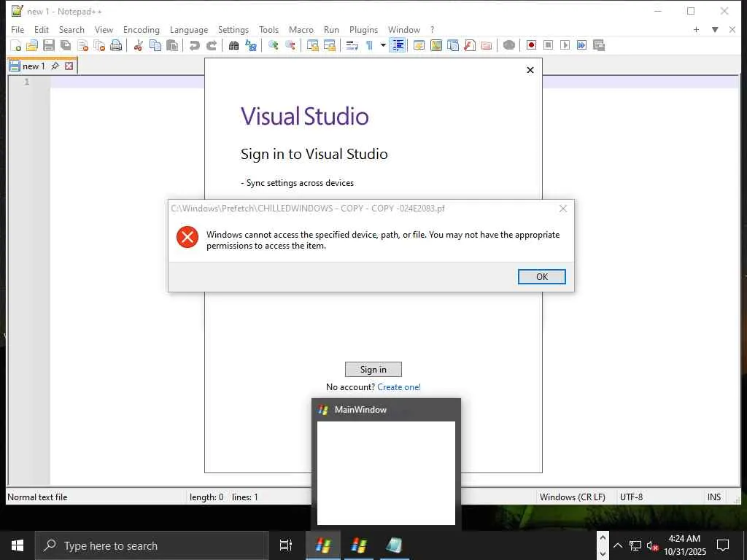Open the Search menu
Viewport: 747px width, 560px height.
(71, 29)
